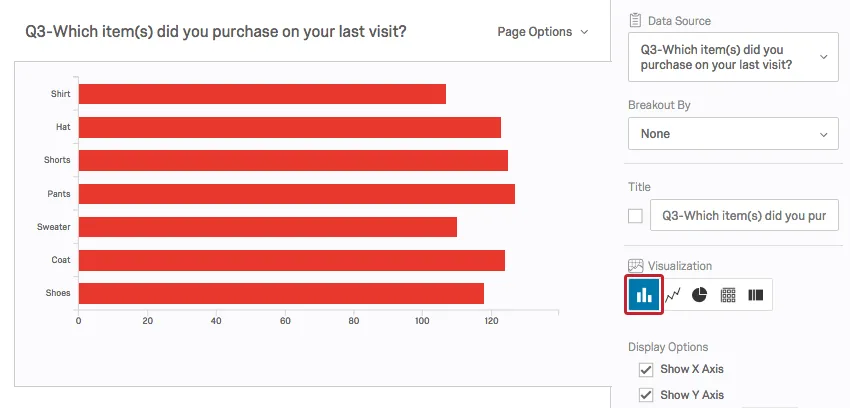Uncheck the Show X Axis option
Viewport: 850px width, 408px height.
[645, 369]
